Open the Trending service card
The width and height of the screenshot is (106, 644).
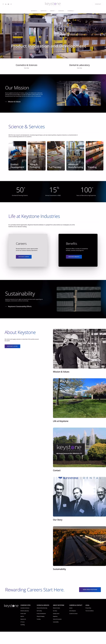(95, 156)
